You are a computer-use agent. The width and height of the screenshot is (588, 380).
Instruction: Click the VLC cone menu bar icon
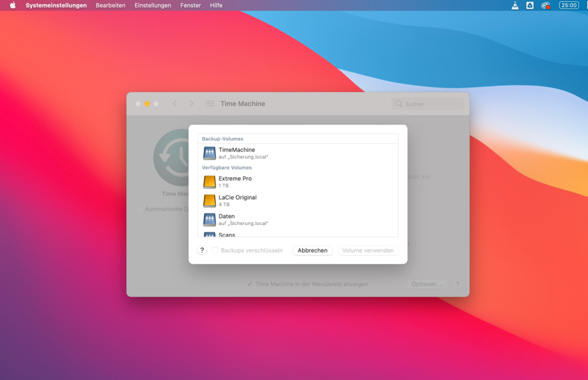[515, 5]
